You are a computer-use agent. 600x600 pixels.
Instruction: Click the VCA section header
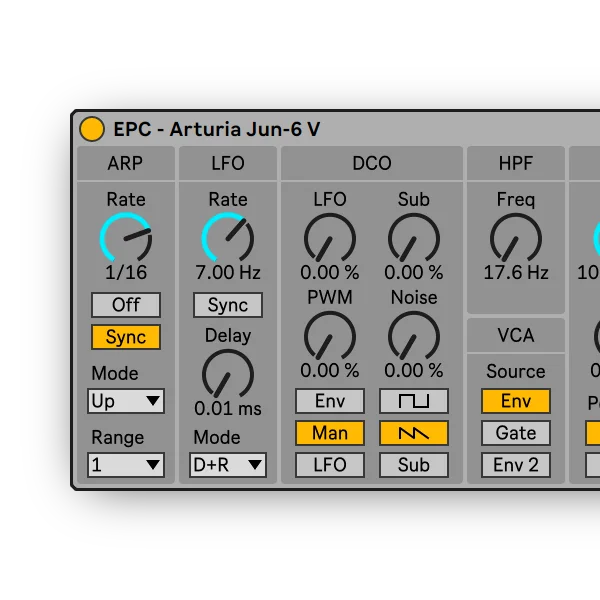tap(516, 335)
